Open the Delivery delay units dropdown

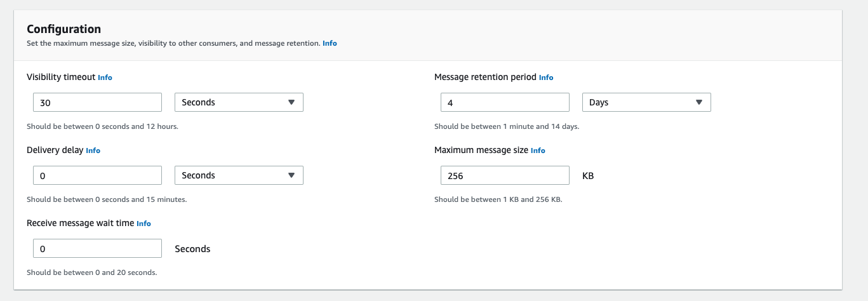coord(239,175)
